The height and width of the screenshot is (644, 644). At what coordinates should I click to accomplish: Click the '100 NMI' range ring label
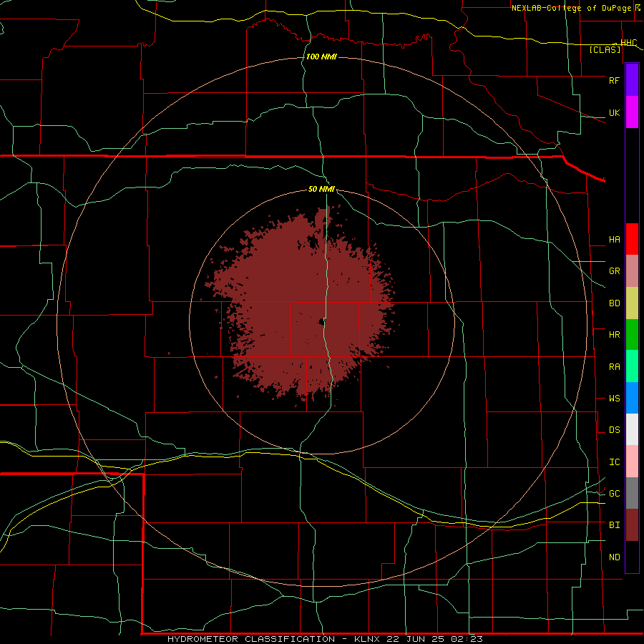click(321, 57)
